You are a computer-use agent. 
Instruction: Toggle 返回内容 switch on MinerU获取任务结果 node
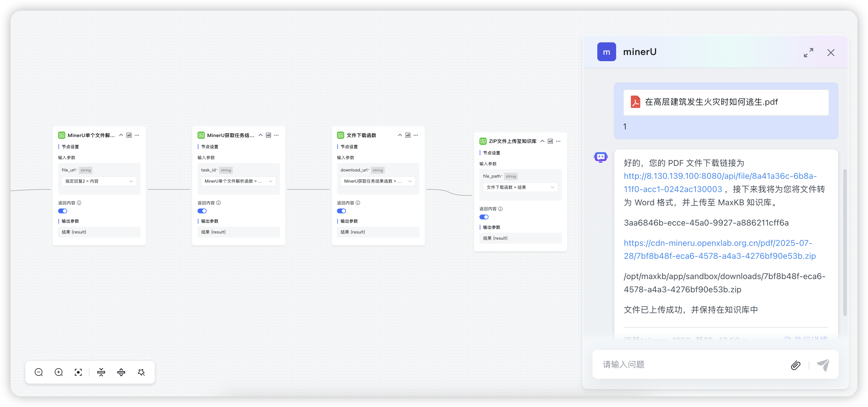point(202,211)
